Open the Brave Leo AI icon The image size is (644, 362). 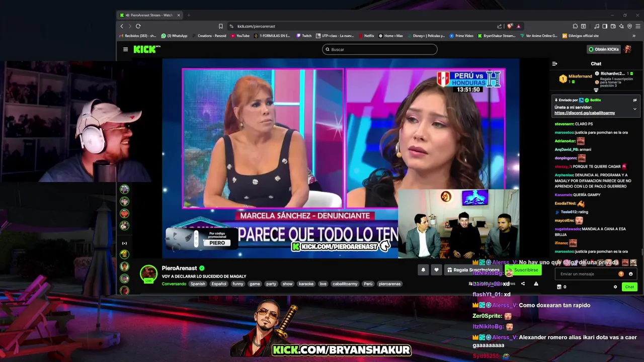point(621,26)
